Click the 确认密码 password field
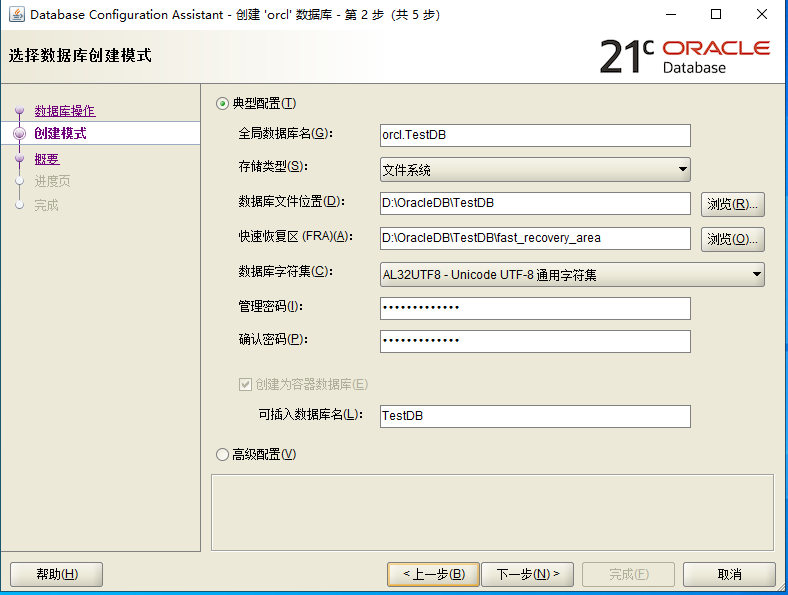The width and height of the screenshot is (788, 595). tap(535, 341)
